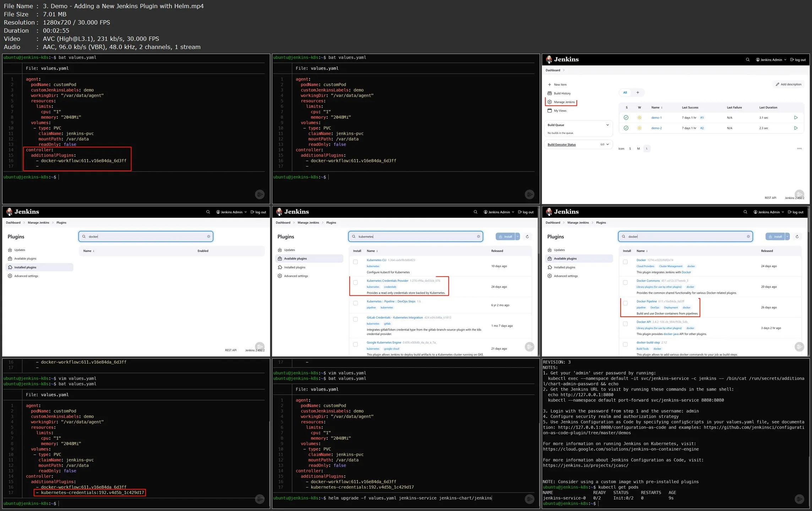The height and width of the screenshot is (511, 812).
Task: Open Install options arrow in docker Available panel
Action: coord(788,237)
